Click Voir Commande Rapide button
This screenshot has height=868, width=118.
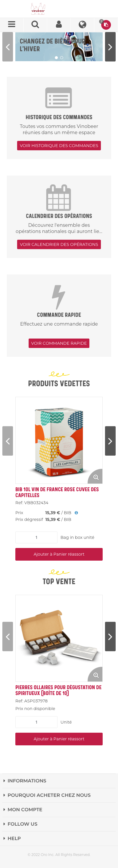tap(59, 343)
